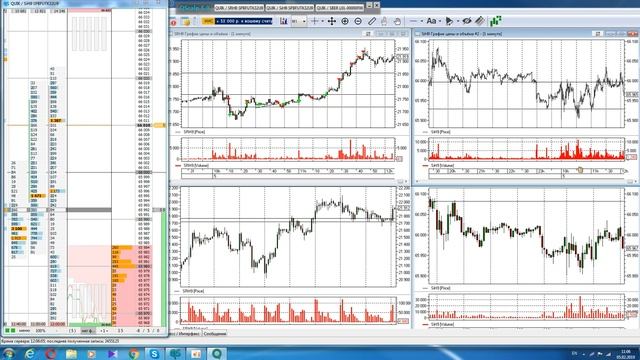Image resolution: width=640 pixels, height=360 pixels.
Task: Switch to middle QUIK / SiH8 tab in QScalp
Action: tap(290, 8)
